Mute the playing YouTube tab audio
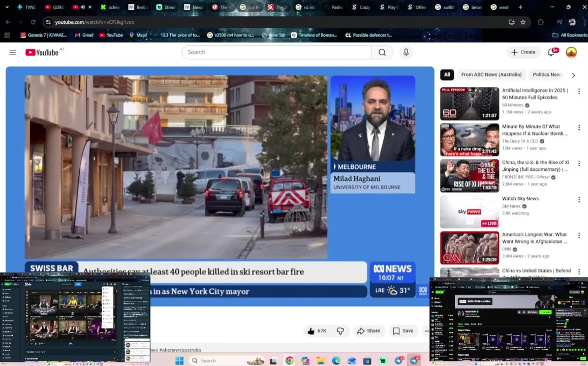 (83, 7)
